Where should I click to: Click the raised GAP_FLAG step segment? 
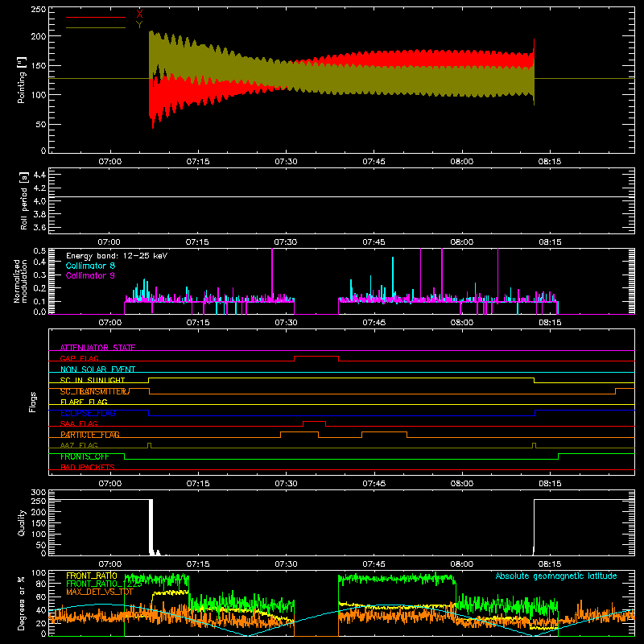coord(316,357)
